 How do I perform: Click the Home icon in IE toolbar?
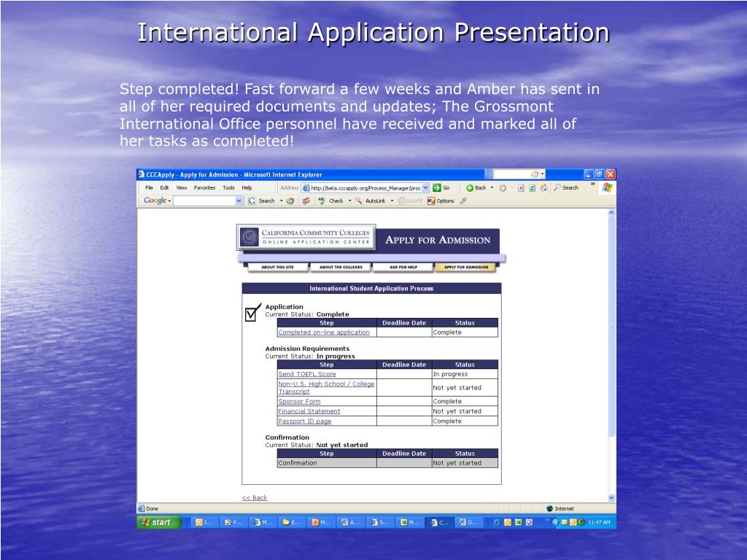point(543,188)
